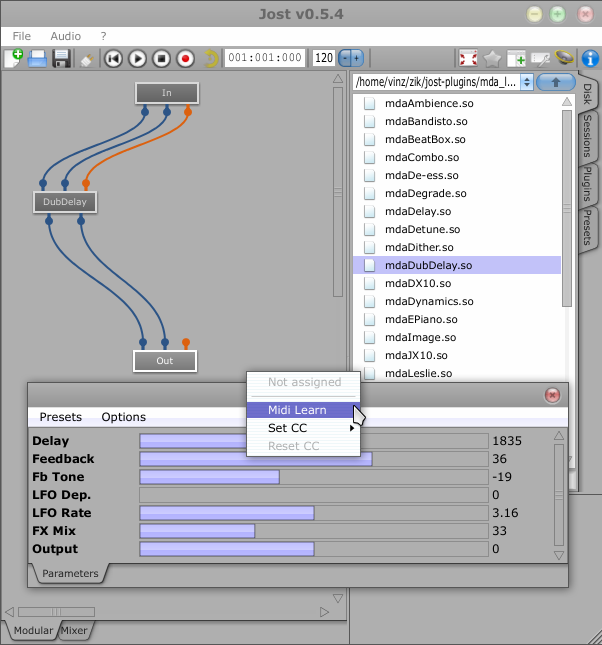Create a new session with the plus document icon
602x645 pixels.
(x=13, y=58)
